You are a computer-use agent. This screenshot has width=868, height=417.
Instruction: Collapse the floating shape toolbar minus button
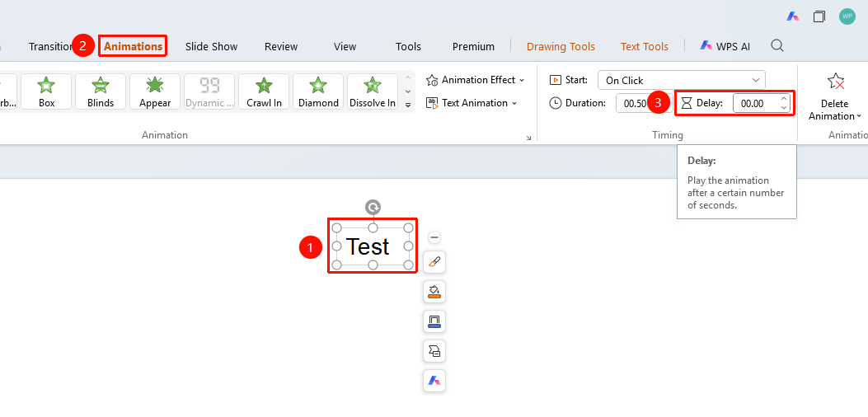click(x=434, y=237)
